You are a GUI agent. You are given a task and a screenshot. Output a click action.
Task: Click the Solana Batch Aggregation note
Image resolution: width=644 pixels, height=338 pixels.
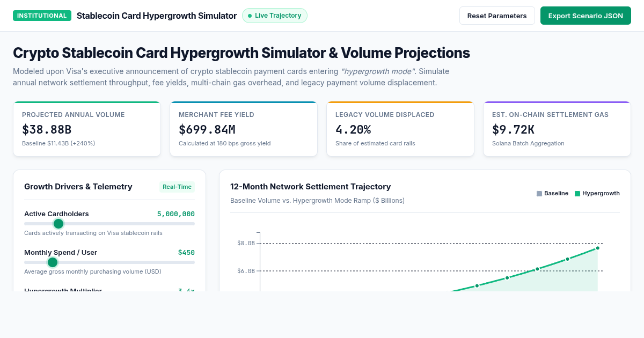pos(528,143)
